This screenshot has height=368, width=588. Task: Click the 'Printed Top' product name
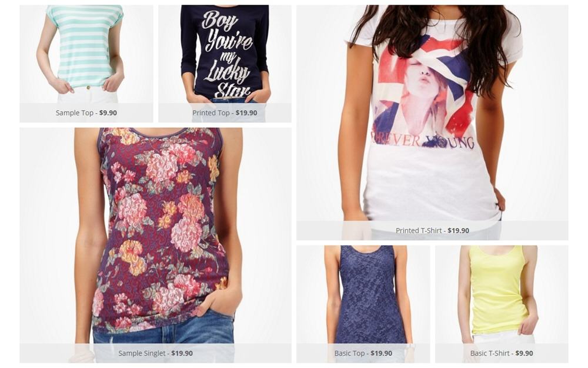(211, 112)
